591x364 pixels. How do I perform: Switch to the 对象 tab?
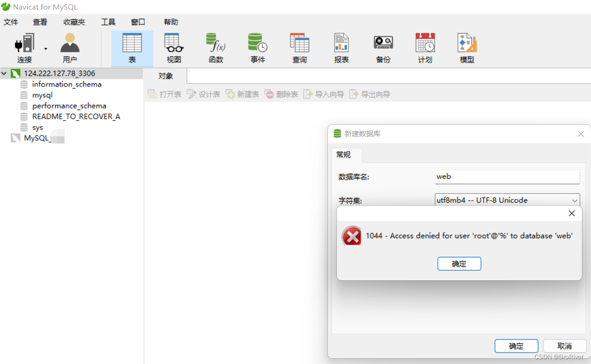coord(166,76)
